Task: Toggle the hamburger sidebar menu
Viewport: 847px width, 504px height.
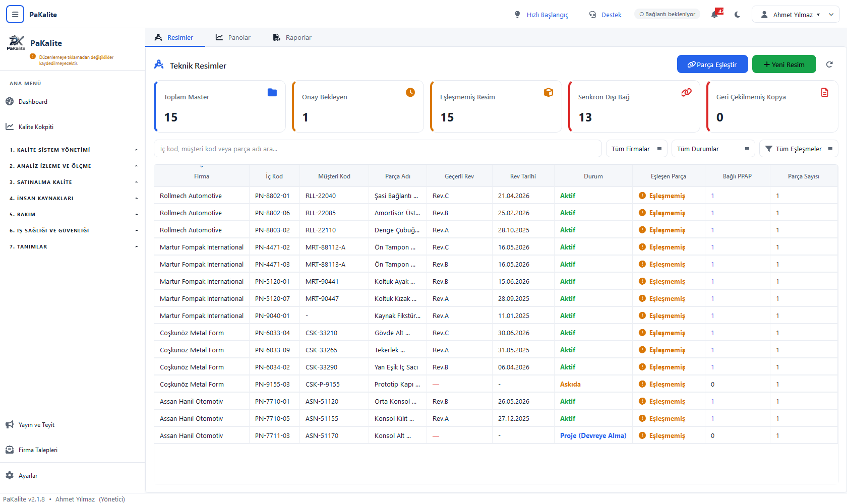Action: (x=15, y=15)
